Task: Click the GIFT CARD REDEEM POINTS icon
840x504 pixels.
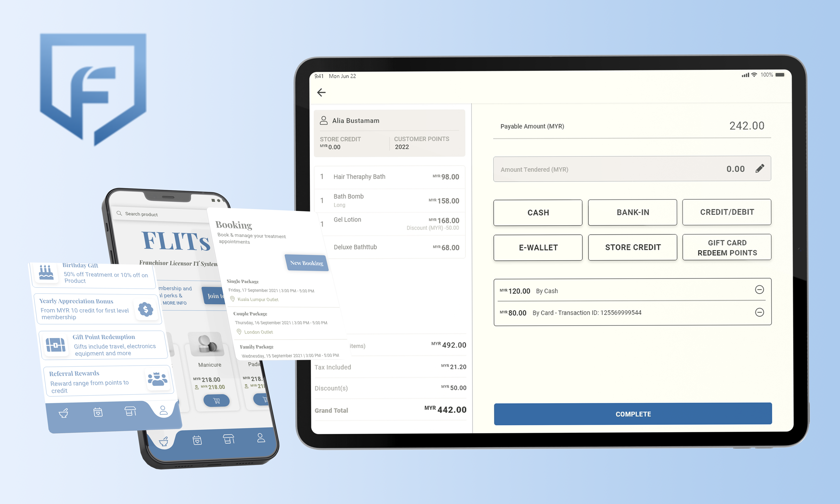Action: [x=727, y=247]
